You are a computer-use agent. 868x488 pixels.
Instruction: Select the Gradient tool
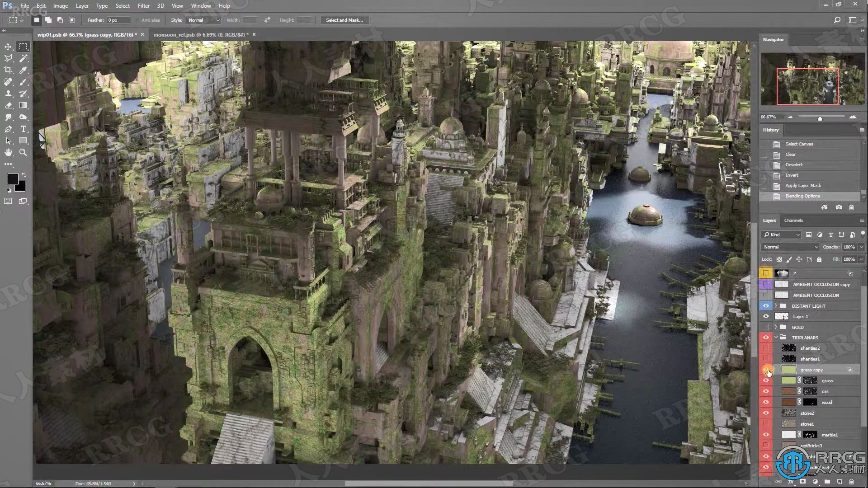(x=23, y=105)
